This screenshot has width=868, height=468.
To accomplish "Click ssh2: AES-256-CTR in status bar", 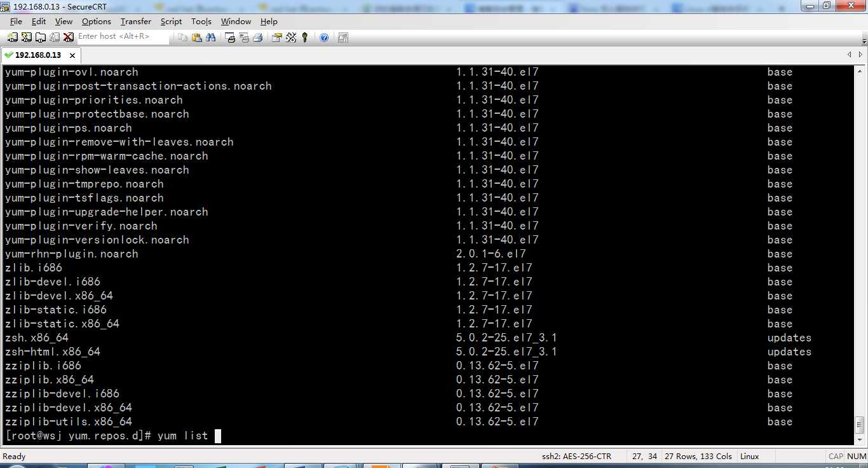I will click(576, 456).
